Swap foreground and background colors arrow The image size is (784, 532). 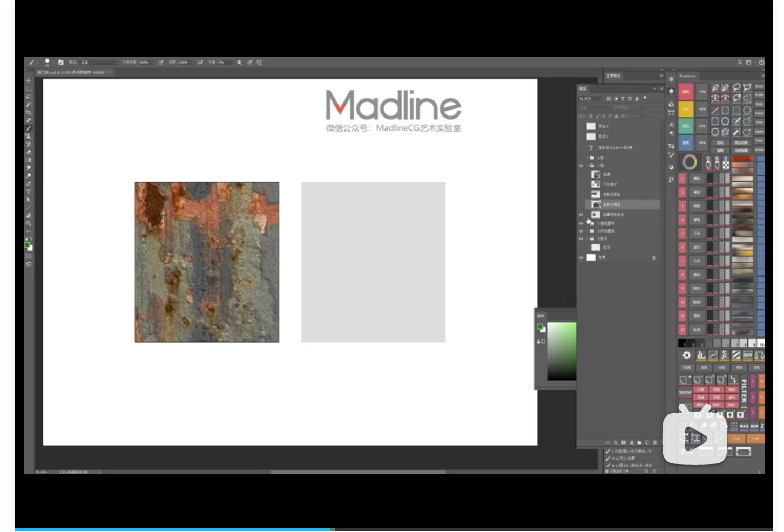click(x=31, y=238)
